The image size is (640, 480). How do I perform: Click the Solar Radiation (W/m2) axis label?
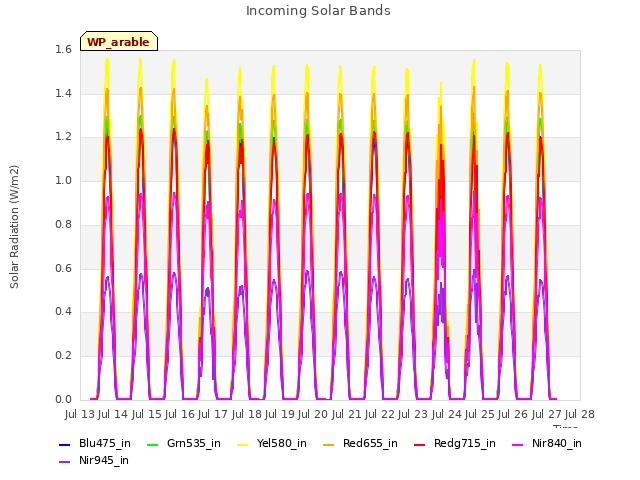tap(14, 227)
